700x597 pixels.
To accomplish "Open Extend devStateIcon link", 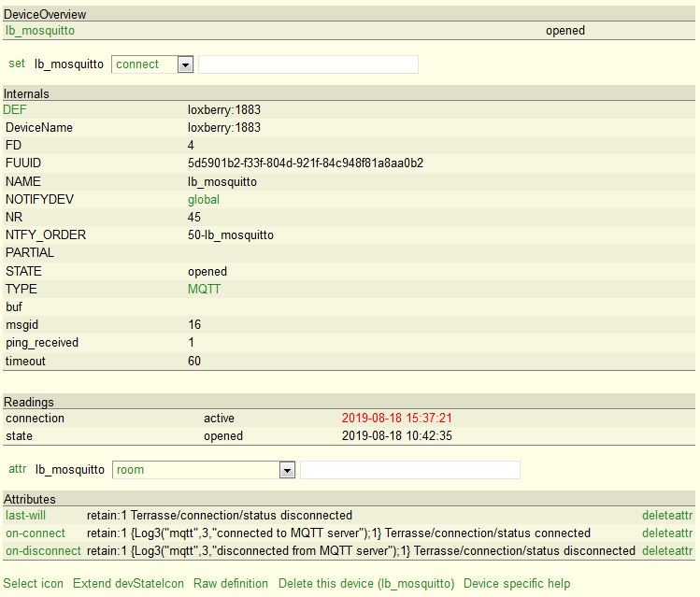I will 128,583.
